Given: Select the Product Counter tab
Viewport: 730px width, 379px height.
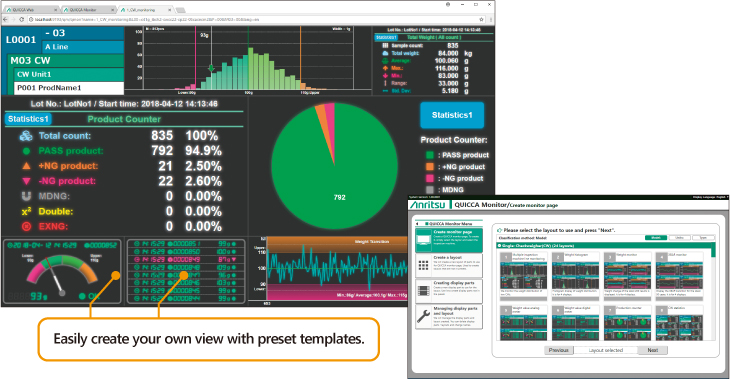Looking at the screenshot, I should point(124,119).
